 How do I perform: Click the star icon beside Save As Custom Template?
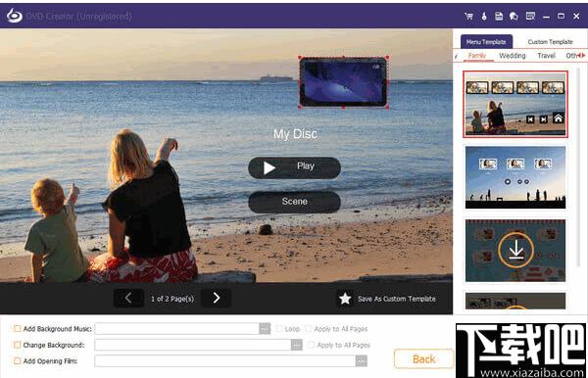pos(345,299)
